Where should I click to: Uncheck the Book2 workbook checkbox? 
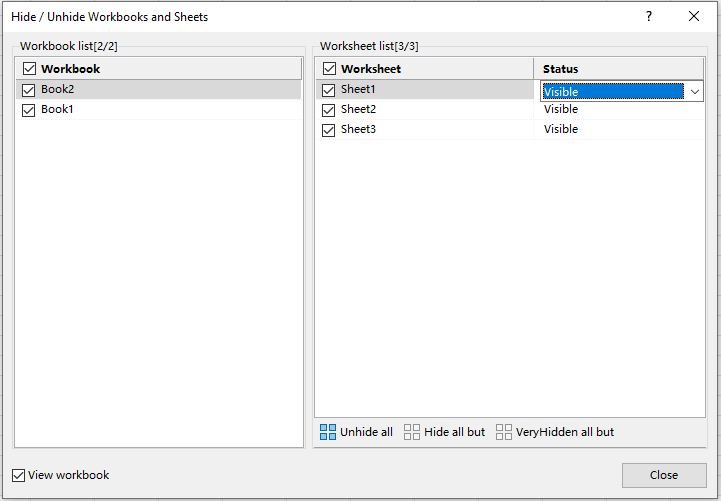click(x=29, y=90)
